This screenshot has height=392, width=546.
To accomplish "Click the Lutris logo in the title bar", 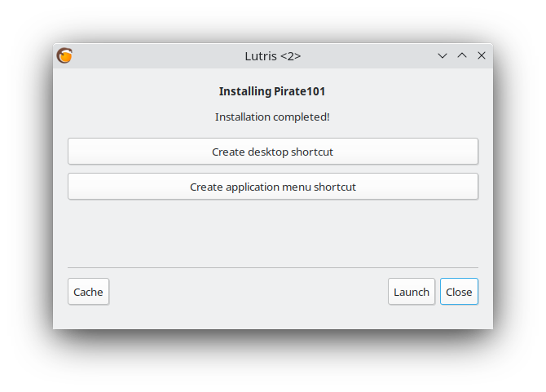I will 64,55.
